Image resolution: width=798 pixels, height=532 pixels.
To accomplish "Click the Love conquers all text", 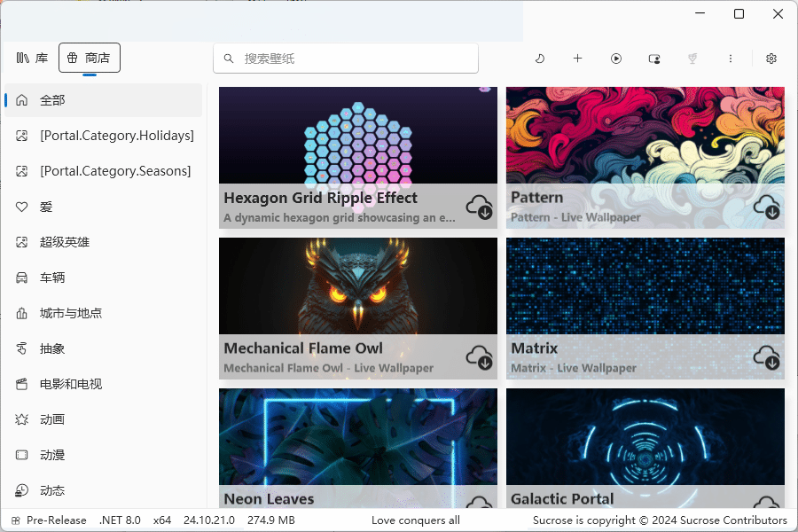I will [x=416, y=520].
